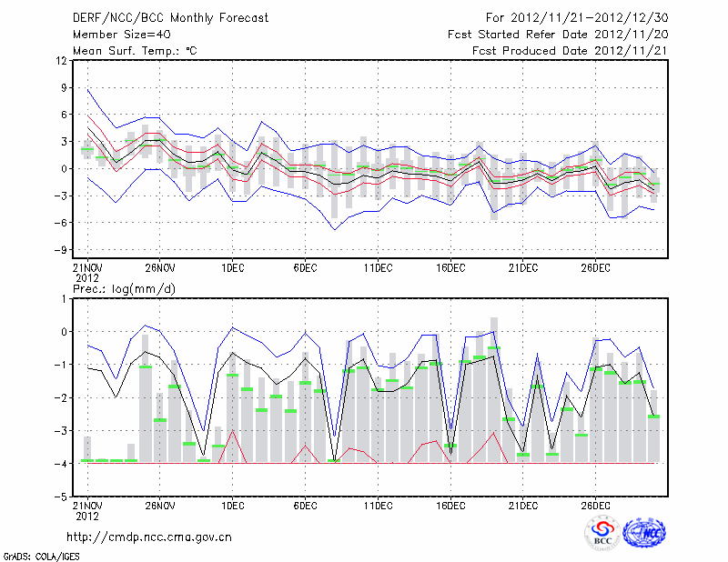The height and width of the screenshot is (562, 728).
Task: Click the Prec.: log(mm/d) chart heading
Action: [x=126, y=288]
